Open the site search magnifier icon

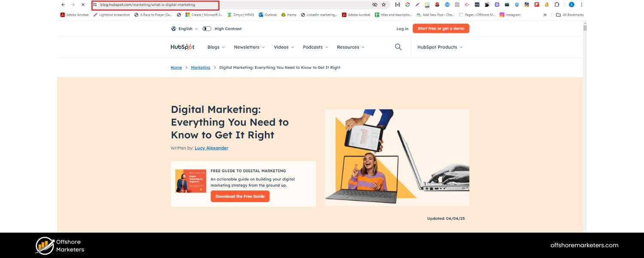click(398, 47)
